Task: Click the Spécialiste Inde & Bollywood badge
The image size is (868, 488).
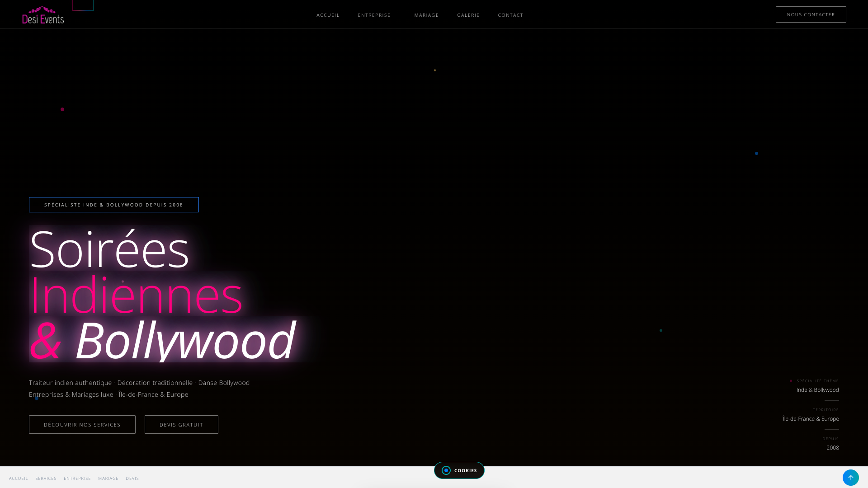Action: pos(114,205)
